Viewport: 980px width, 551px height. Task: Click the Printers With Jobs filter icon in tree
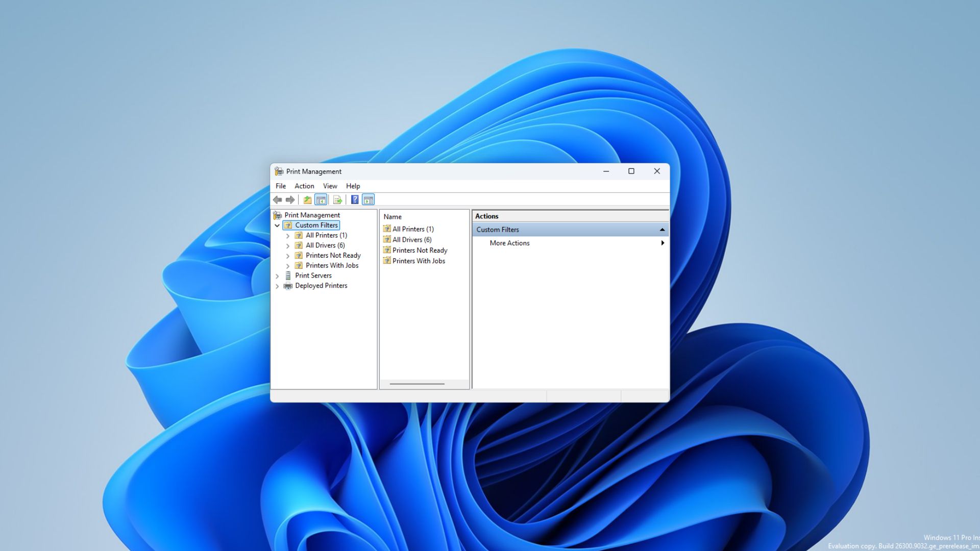299,266
